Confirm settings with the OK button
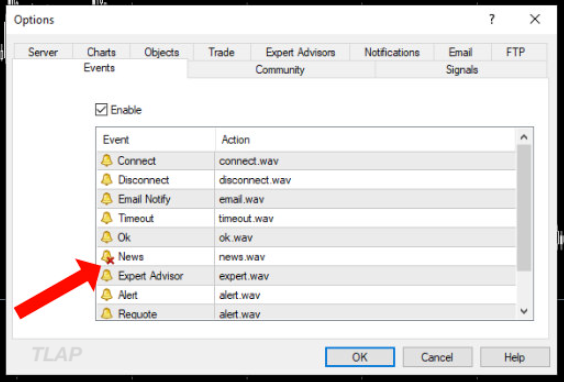Screen dimensions: 564x382 360,357
